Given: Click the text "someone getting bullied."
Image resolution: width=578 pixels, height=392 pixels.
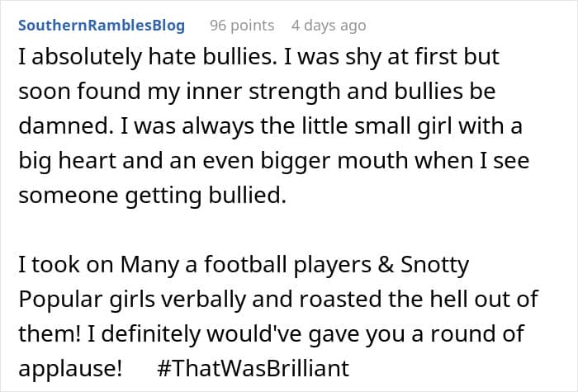Looking at the screenshot, I should pyautogui.click(x=152, y=196).
